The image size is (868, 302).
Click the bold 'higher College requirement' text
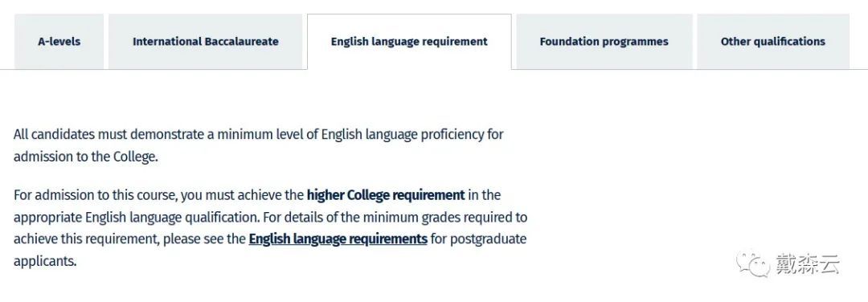point(386,194)
